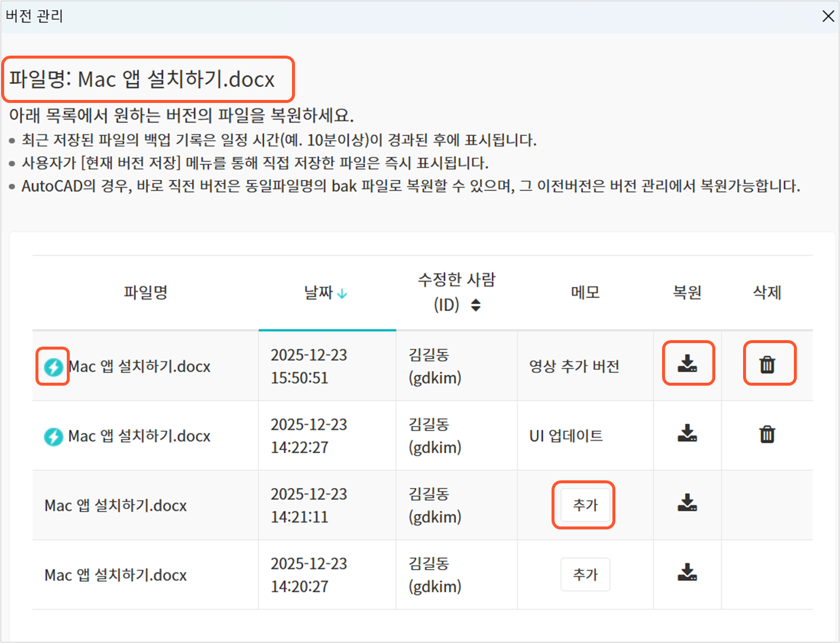Click the 메모 column header
This screenshot has width=840, height=643.
[585, 292]
